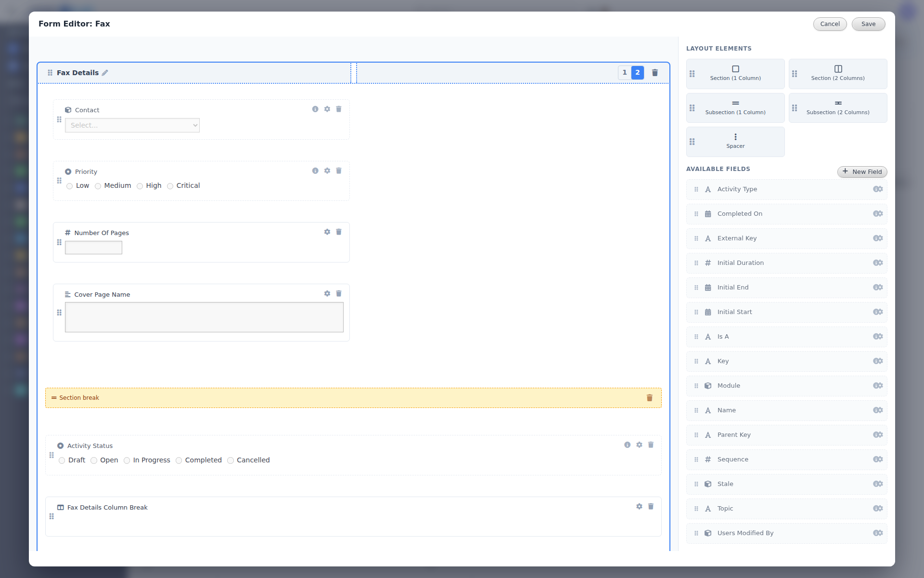Click the Users Modified By available field
The image size is (924, 578).
[x=787, y=533]
